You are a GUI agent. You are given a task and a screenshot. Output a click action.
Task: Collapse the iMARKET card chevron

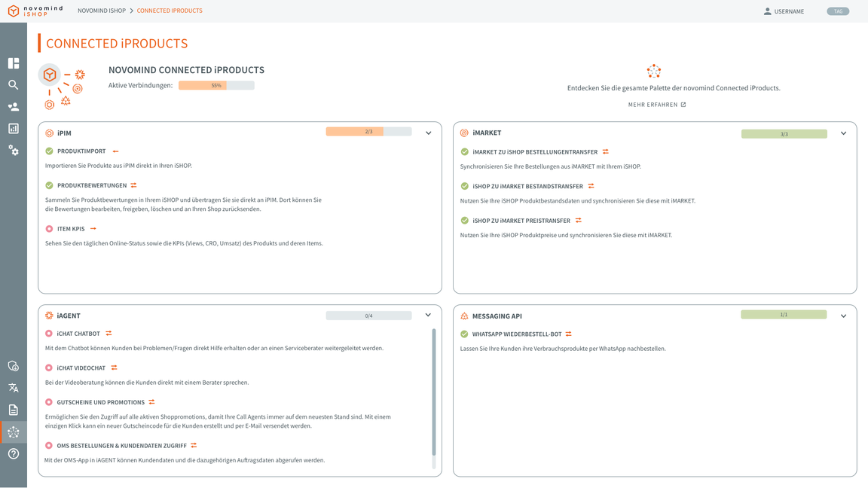(843, 133)
